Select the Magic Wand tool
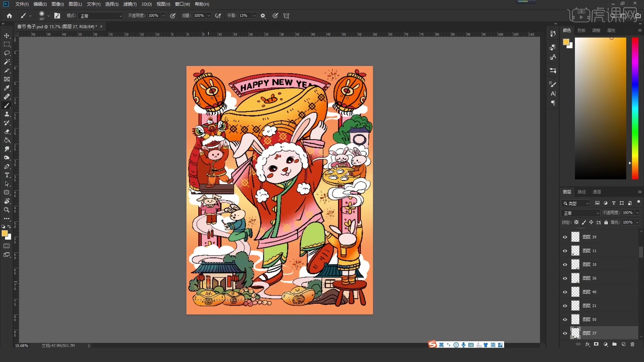Image resolution: width=644 pixels, height=362 pixels. (x=7, y=62)
